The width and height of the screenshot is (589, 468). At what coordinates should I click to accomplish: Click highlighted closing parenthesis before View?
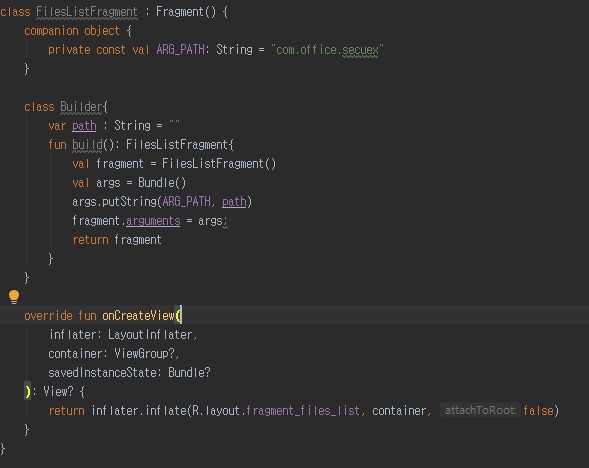(27, 391)
